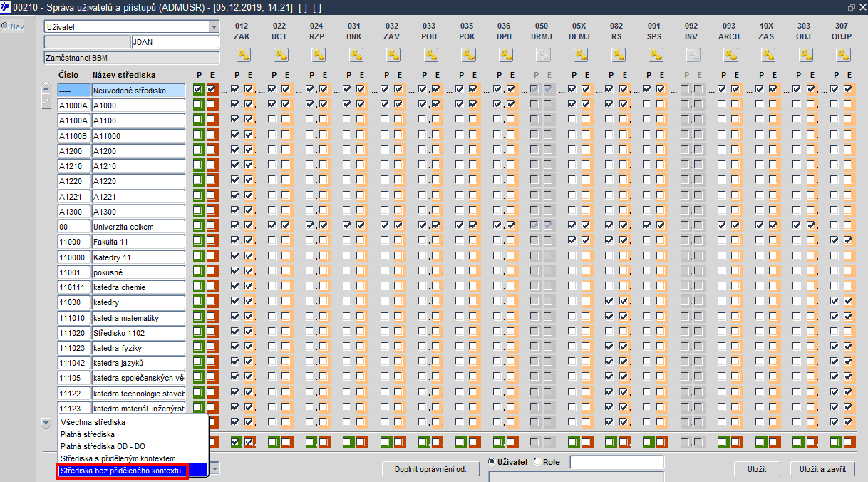Click the Zaměstnanci BBM field
868x482 pixels.
click(x=132, y=57)
